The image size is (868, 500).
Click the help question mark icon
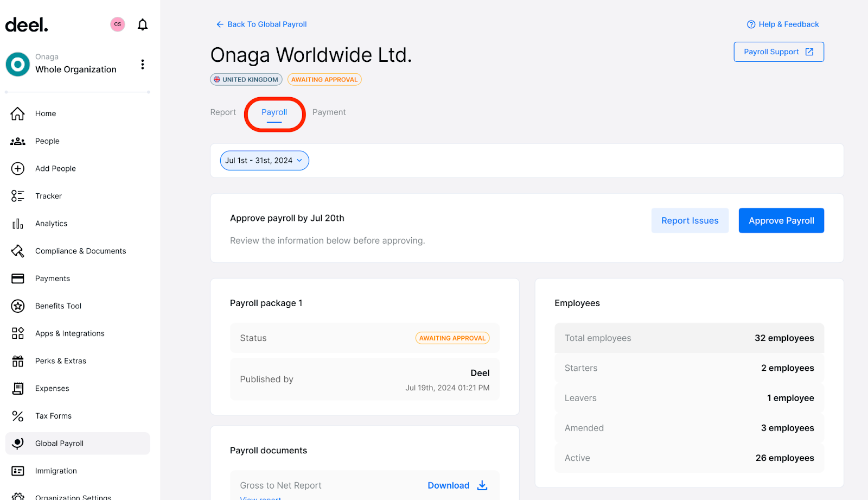click(x=751, y=24)
